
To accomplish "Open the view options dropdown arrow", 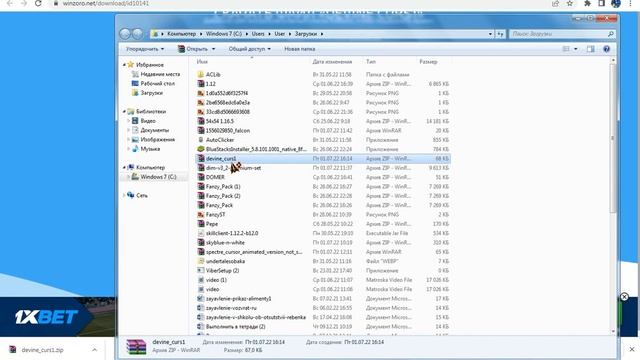I will 576,49.
